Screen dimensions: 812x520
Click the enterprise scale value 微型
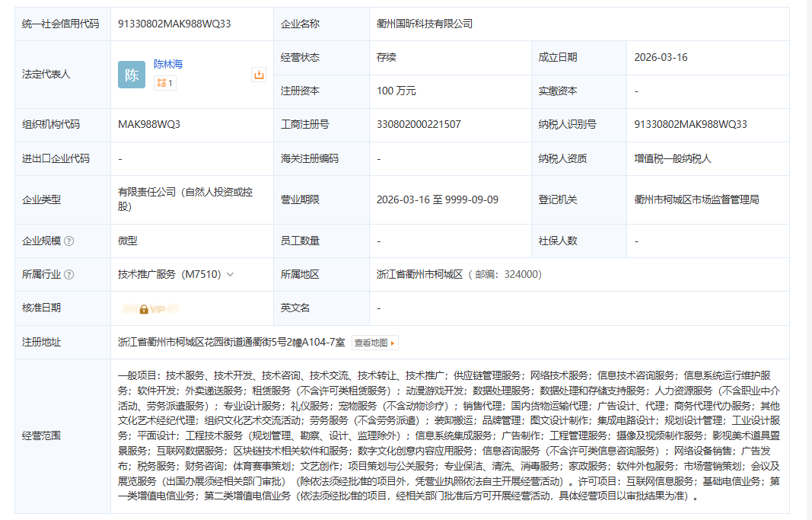128,241
